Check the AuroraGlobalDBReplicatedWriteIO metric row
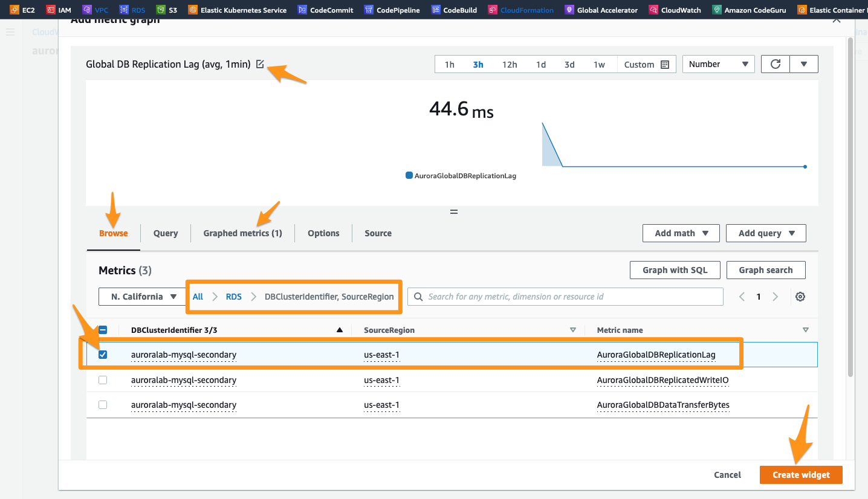Viewport: 868px width, 499px height. (x=103, y=380)
